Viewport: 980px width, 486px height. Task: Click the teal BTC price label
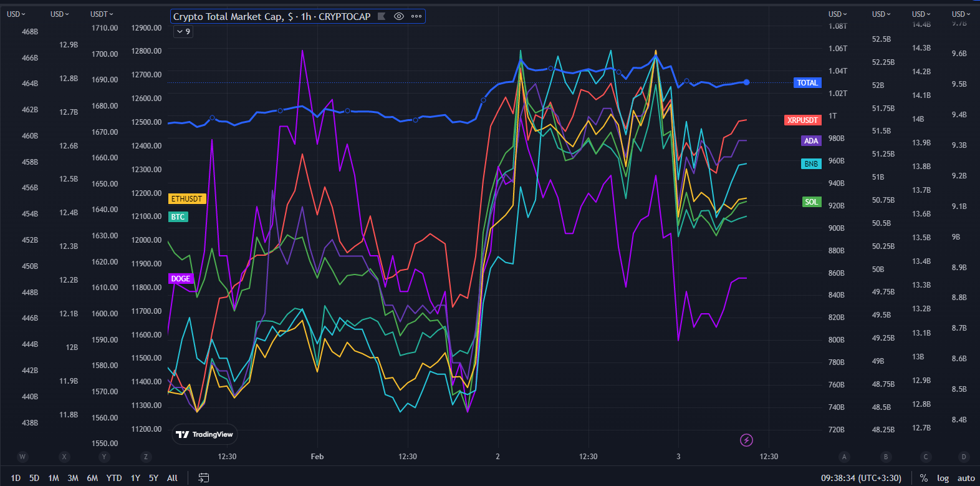point(178,216)
